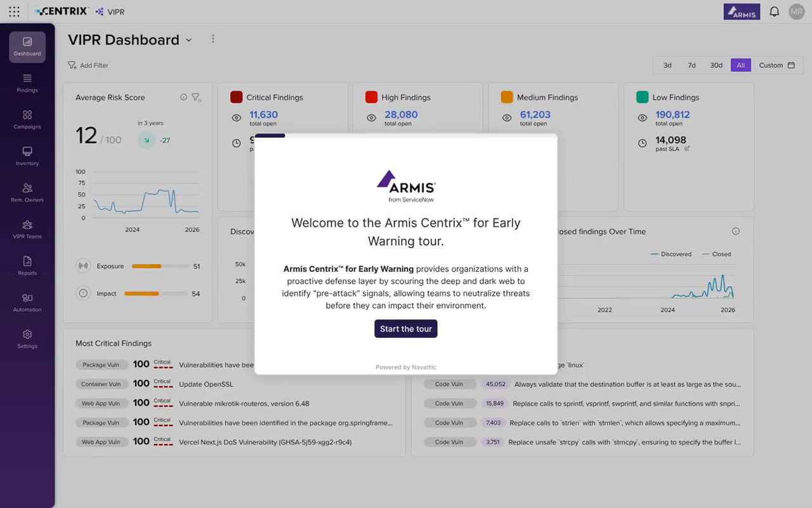Open 'Always validate that the destination buffer' finding

[627, 384]
